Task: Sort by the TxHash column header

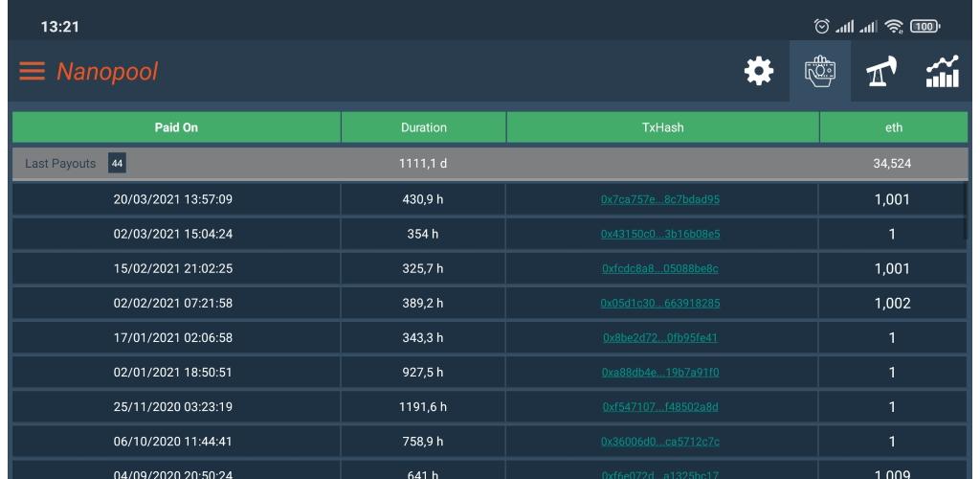Action: point(662,127)
